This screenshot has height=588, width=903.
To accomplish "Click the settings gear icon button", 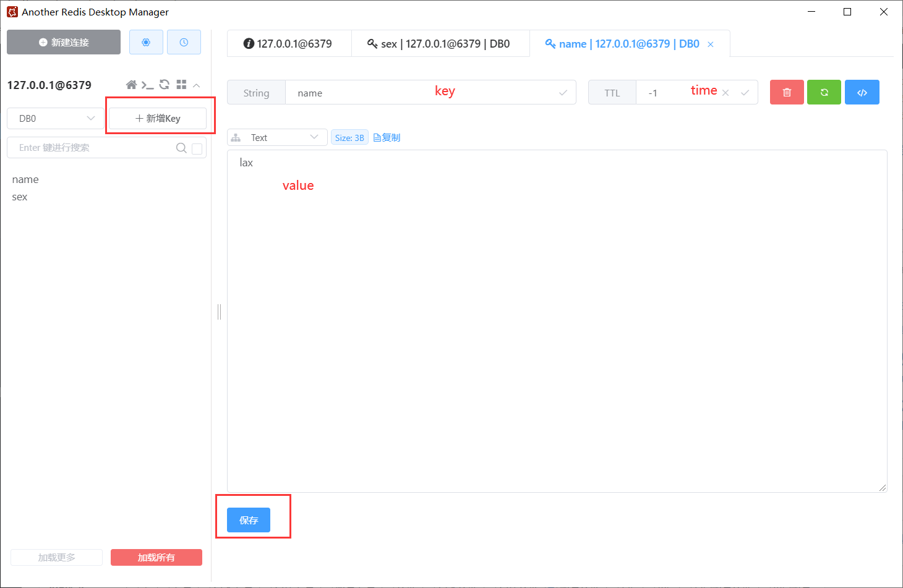I will (x=146, y=42).
